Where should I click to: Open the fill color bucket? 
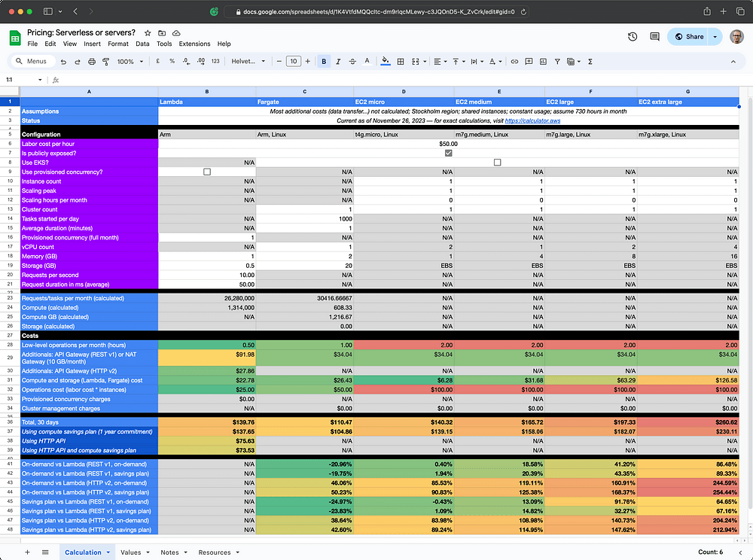[385, 62]
